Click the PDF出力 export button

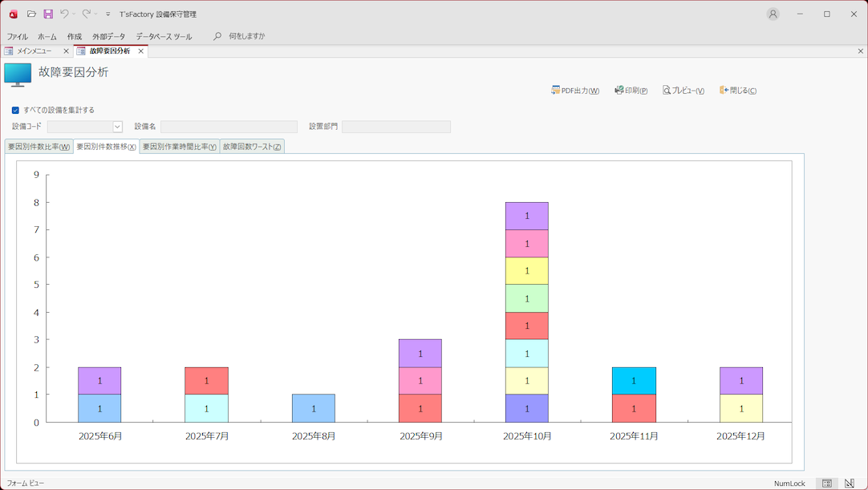coord(575,91)
